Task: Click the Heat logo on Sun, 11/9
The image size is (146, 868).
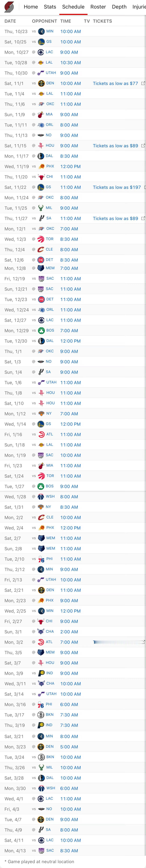Action: 41,115
